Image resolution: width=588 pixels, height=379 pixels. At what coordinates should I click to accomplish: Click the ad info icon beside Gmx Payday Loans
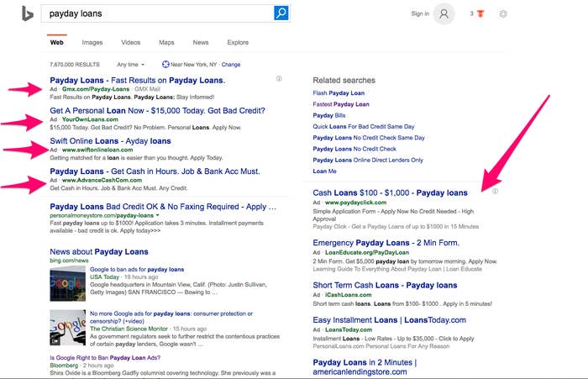click(x=279, y=79)
